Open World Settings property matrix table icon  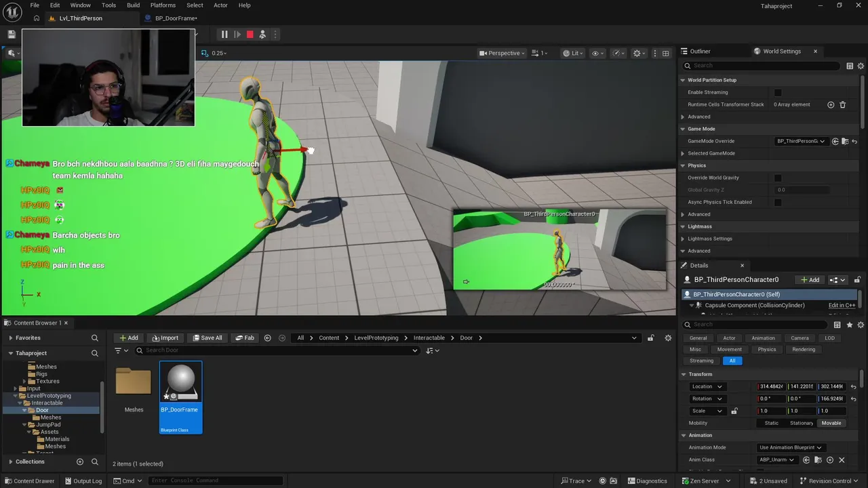[x=850, y=66]
